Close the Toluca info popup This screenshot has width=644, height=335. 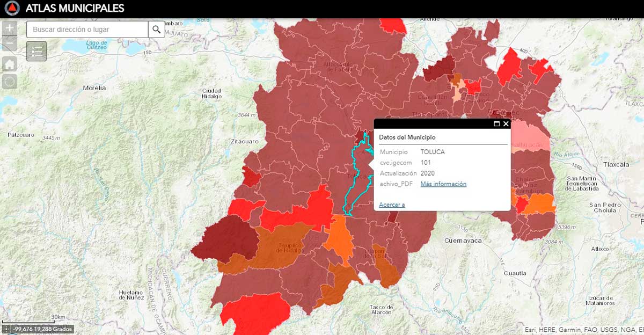[x=506, y=124]
